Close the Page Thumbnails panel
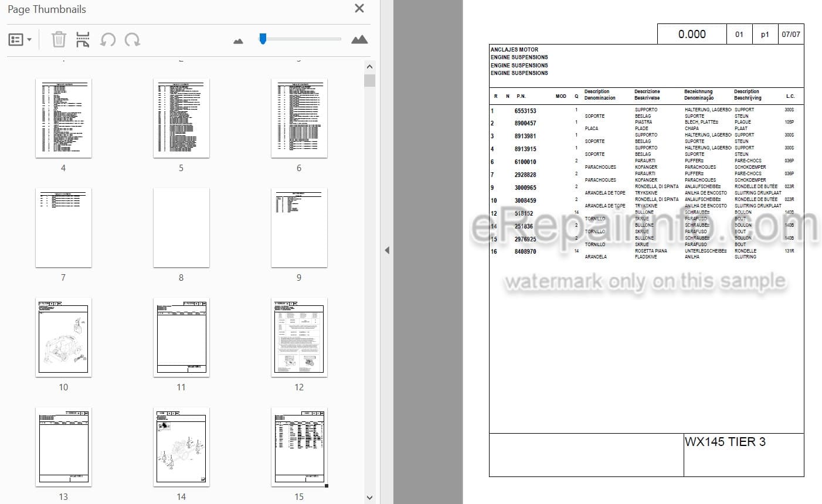Image resolution: width=822 pixels, height=504 pixels. coord(359,9)
